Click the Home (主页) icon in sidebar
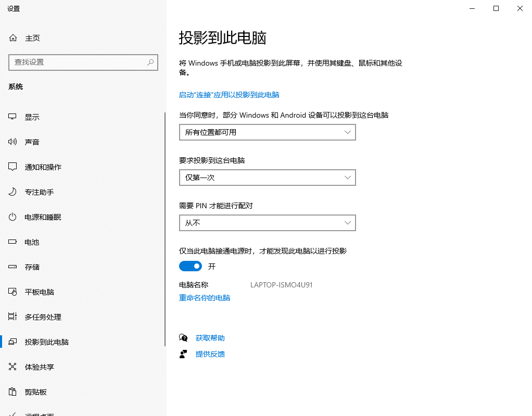 [x=13, y=38]
